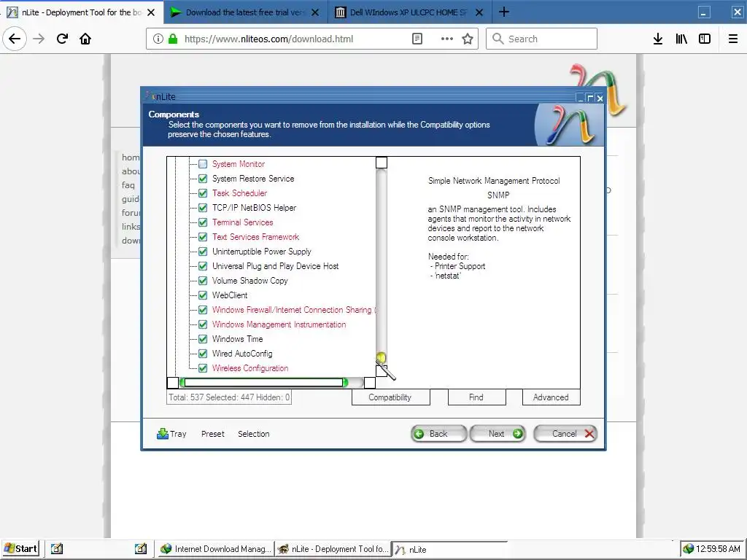Click the URL address bar text
The image size is (747, 560).
(268, 39)
